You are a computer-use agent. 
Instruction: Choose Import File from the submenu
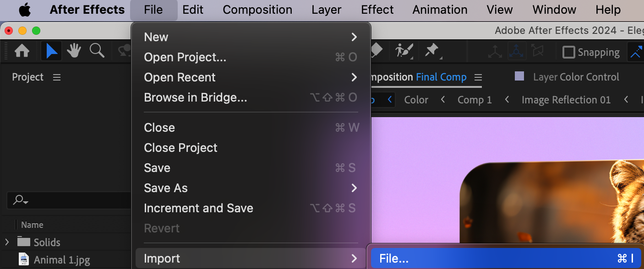pos(506,258)
